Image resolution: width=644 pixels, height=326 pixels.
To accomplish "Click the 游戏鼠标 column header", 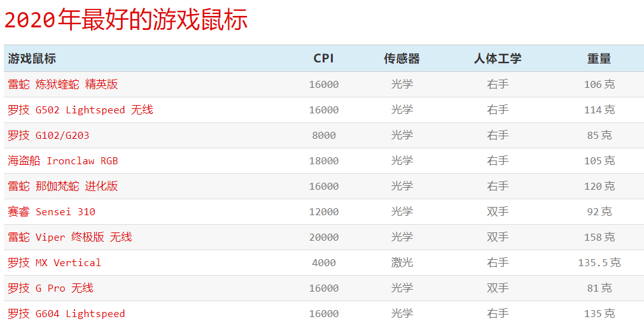I will point(32,59).
